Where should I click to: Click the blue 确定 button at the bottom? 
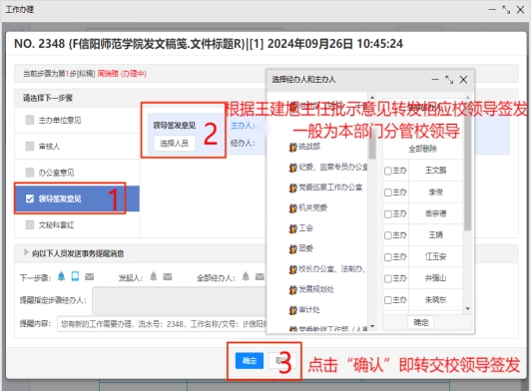click(x=250, y=361)
